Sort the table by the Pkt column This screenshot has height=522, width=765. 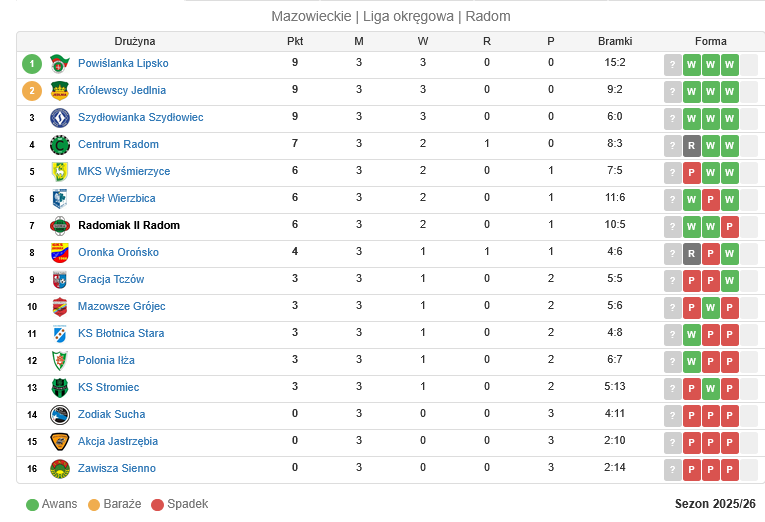(x=295, y=42)
